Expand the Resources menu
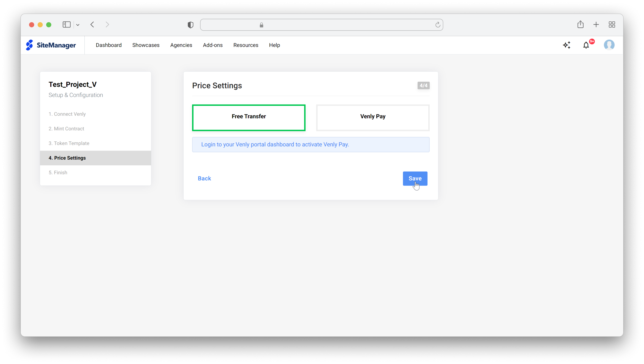Image resolution: width=644 pixels, height=364 pixels. coord(246,45)
